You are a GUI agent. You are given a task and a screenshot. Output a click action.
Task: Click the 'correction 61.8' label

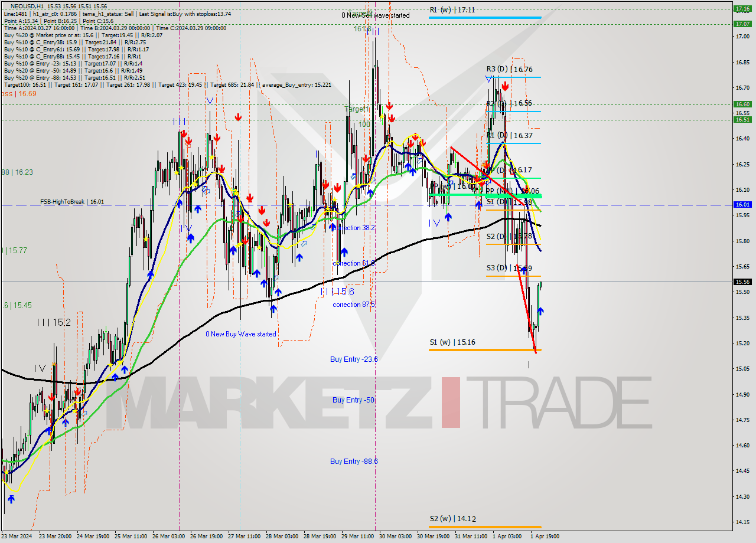(x=354, y=263)
